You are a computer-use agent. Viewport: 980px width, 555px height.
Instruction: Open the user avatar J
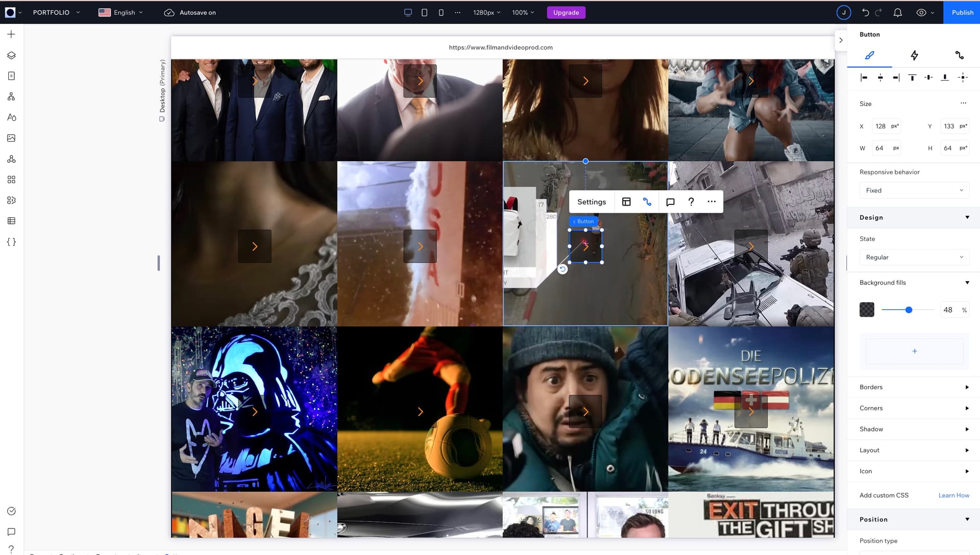844,12
